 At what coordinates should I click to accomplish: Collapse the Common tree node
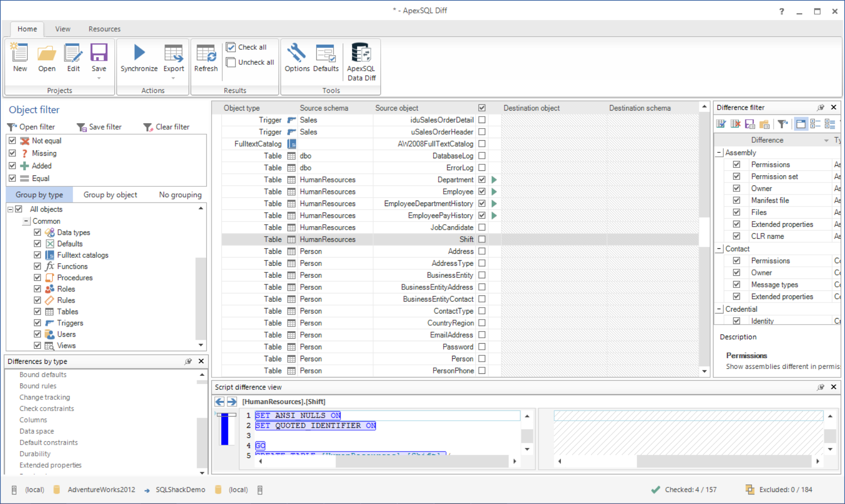tap(26, 221)
